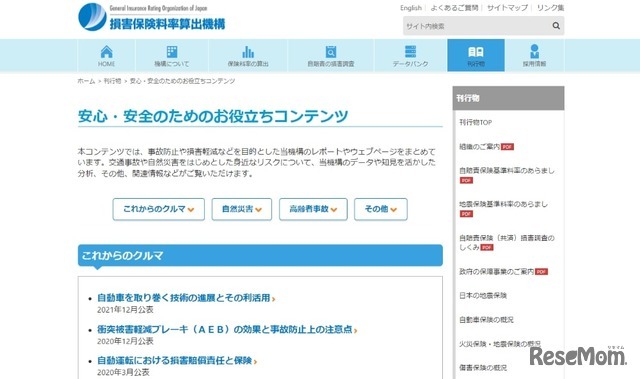Click ホーム breadcrumb link
The image size is (640, 379).
(86, 81)
